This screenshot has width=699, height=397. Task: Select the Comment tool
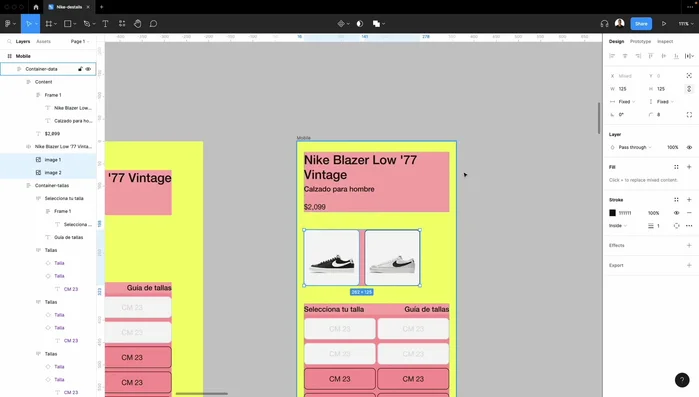click(153, 24)
